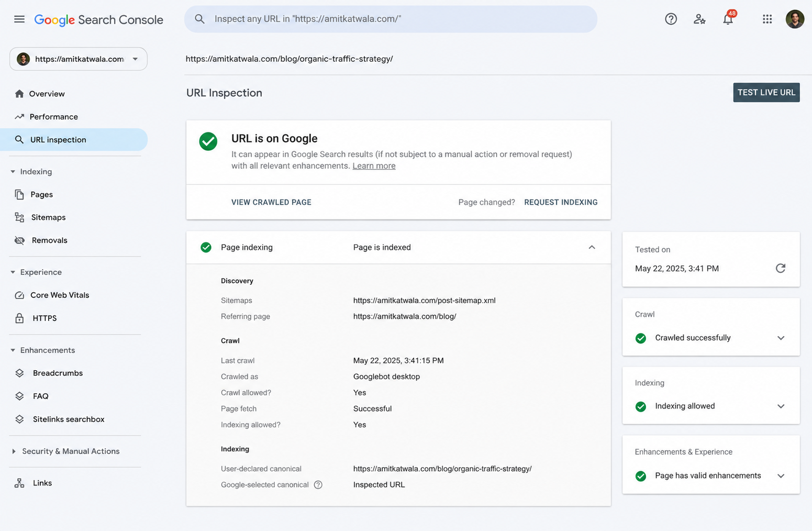Focus the Inspect any URL search field
The height and width of the screenshot is (531, 812).
(x=391, y=19)
